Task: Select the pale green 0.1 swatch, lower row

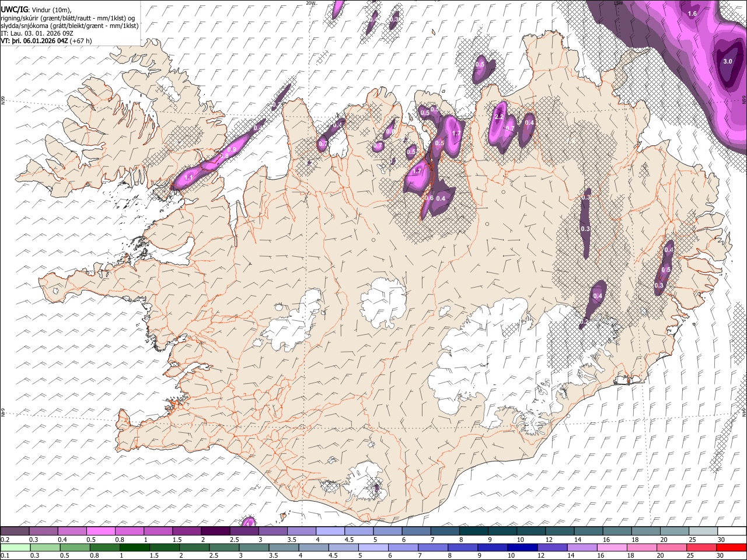Action: click(15, 548)
